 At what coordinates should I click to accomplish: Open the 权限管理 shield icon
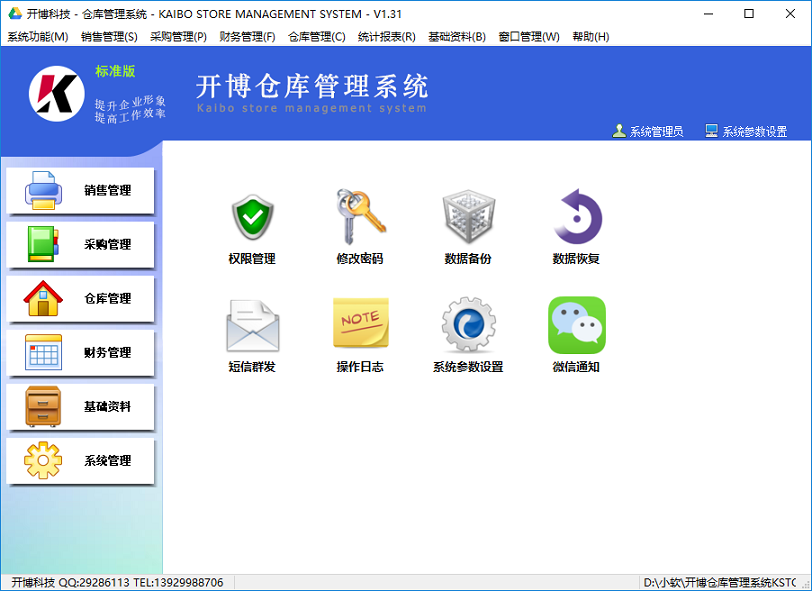[x=252, y=217]
